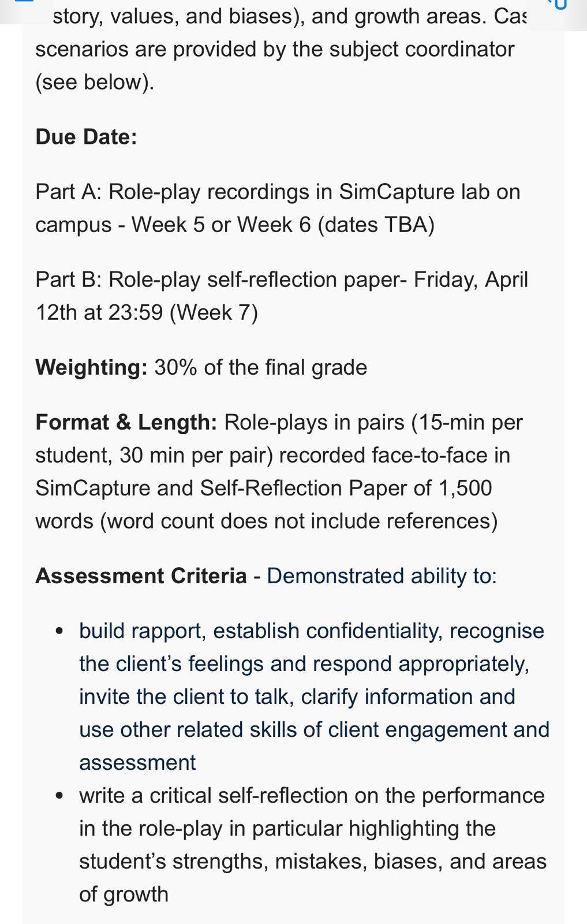This screenshot has height=924, width=587.
Task: Select the 'of growth' text at bottom
Action: click(124, 894)
